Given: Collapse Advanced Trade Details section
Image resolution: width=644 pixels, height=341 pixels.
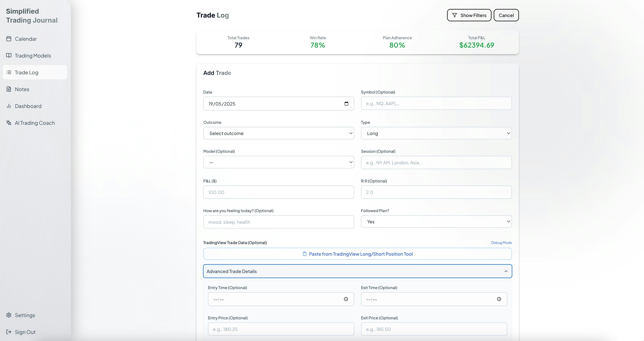Looking at the screenshot, I should point(357,271).
